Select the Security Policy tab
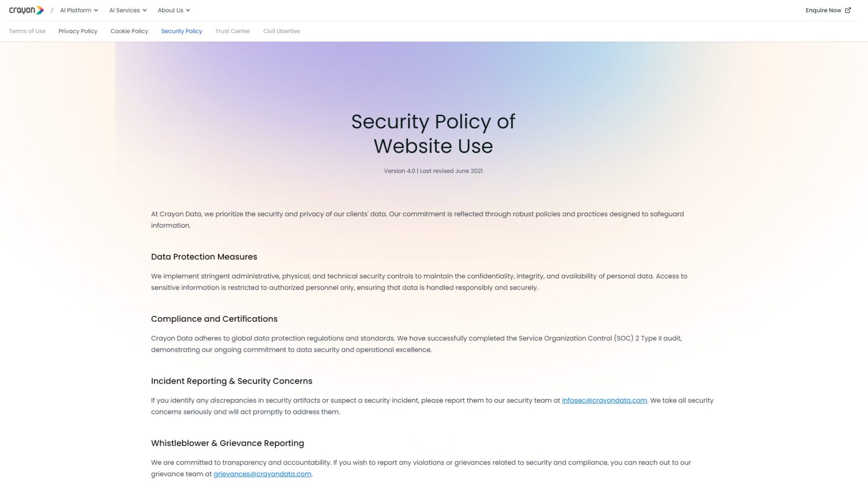 (x=181, y=31)
